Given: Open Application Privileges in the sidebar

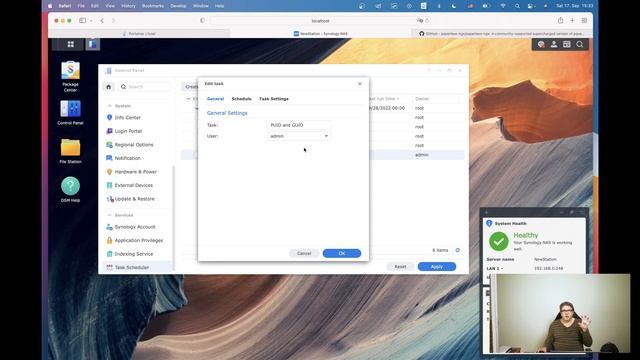Looking at the screenshot, I should [137, 240].
